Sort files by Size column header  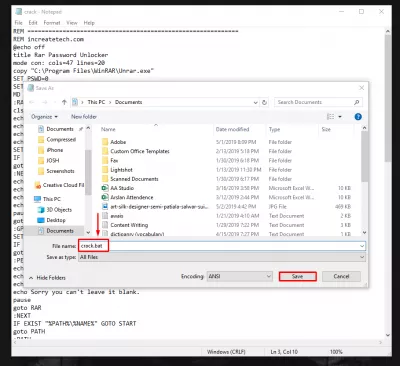[326, 129]
